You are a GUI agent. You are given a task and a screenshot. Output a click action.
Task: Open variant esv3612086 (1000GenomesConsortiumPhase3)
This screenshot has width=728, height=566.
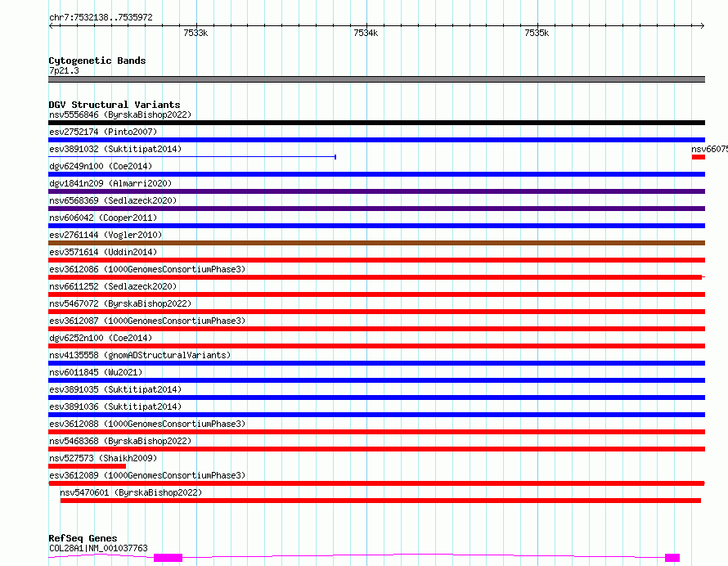pyautogui.click(x=147, y=269)
